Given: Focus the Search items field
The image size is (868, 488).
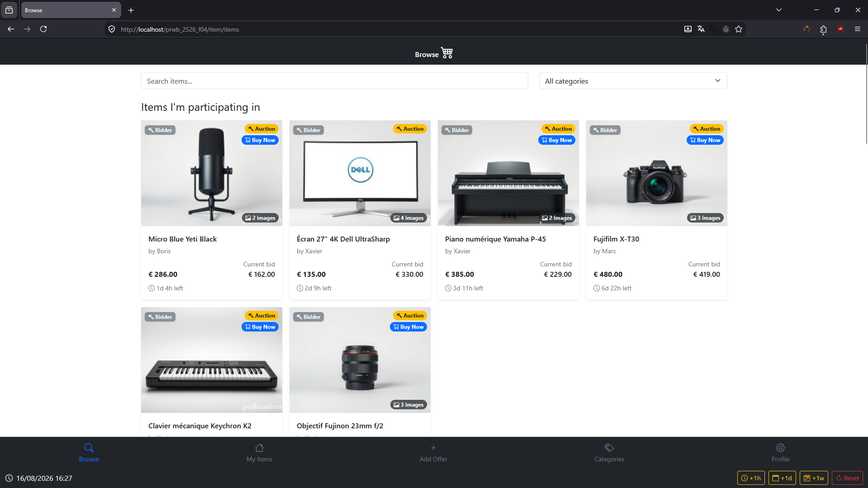Looking at the screenshot, I should pos(334,81).
